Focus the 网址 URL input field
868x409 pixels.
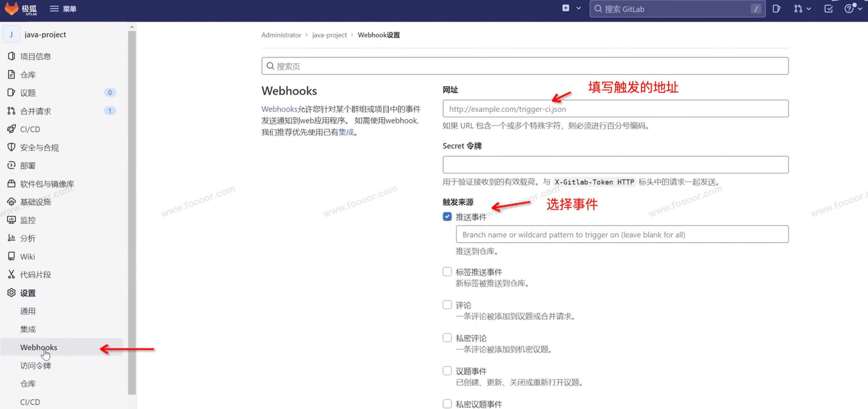[x=615, y=109]
